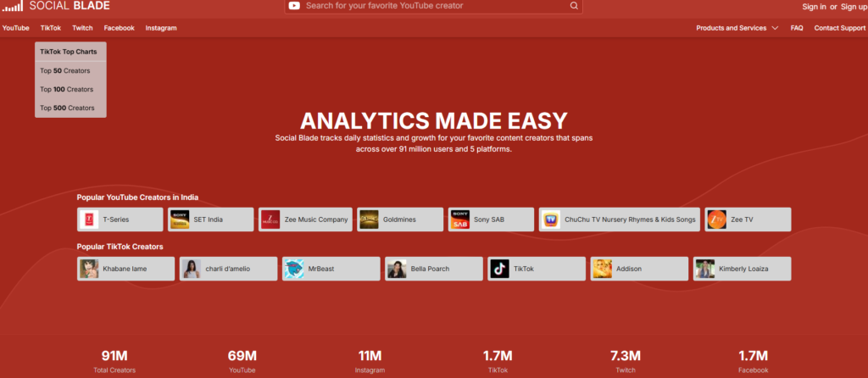Click the ANALYTICS MADE EASY heading

click(433, 120)
